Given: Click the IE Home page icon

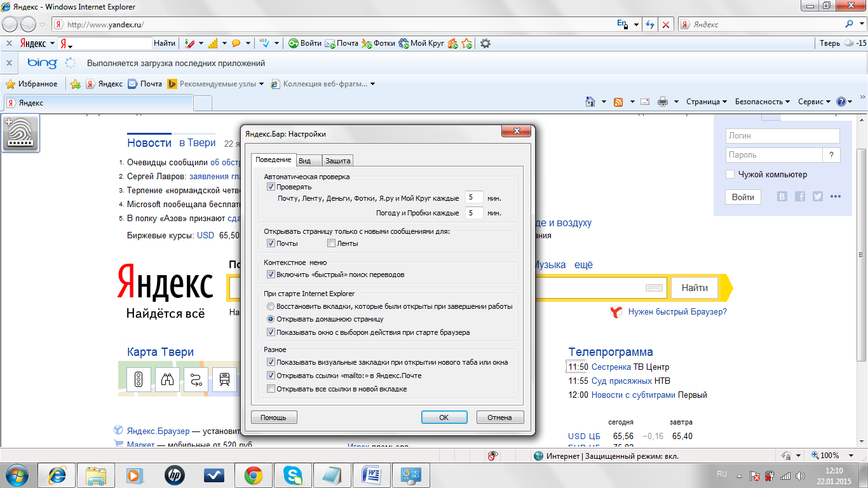Looking at the screenshot, I should (590, 102).
